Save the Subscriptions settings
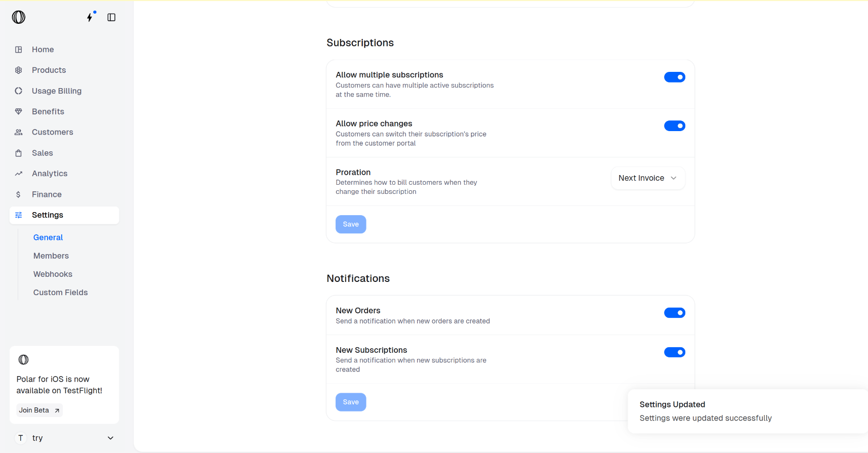The width and height of the screenshot is (868, 453). 351,224
